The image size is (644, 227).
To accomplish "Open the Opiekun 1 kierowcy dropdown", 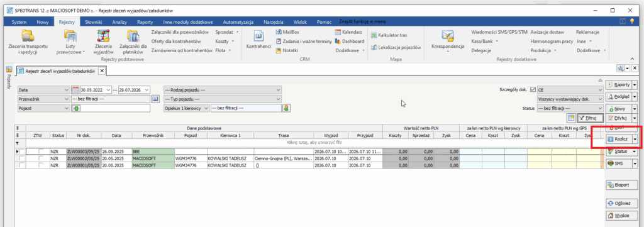I will [186, 108].
